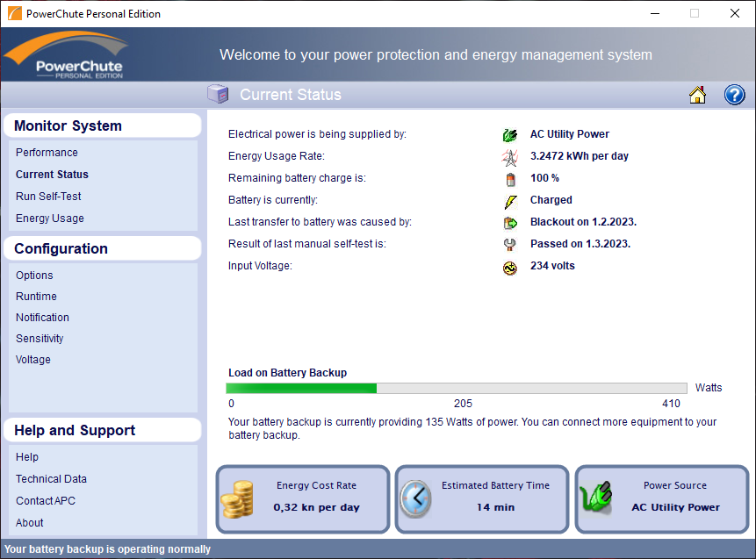Click 'Blackout on 1.2.2023.' text

pos(583,222)
